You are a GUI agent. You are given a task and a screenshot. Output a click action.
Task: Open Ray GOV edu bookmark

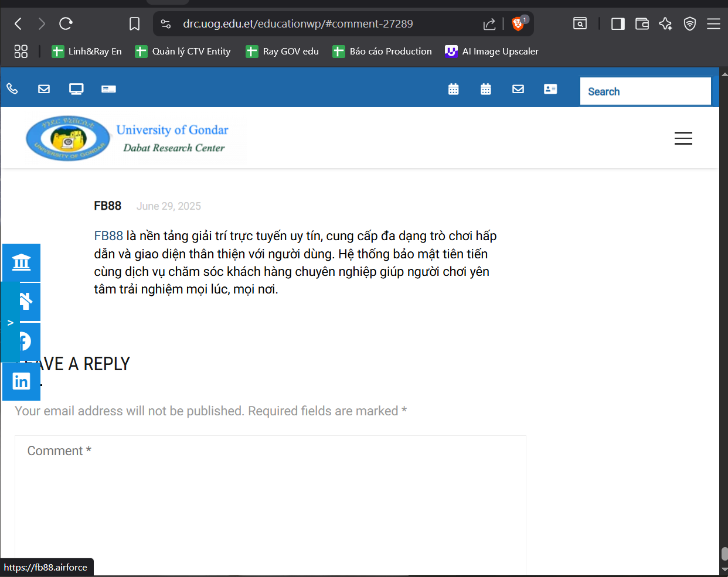282,52
